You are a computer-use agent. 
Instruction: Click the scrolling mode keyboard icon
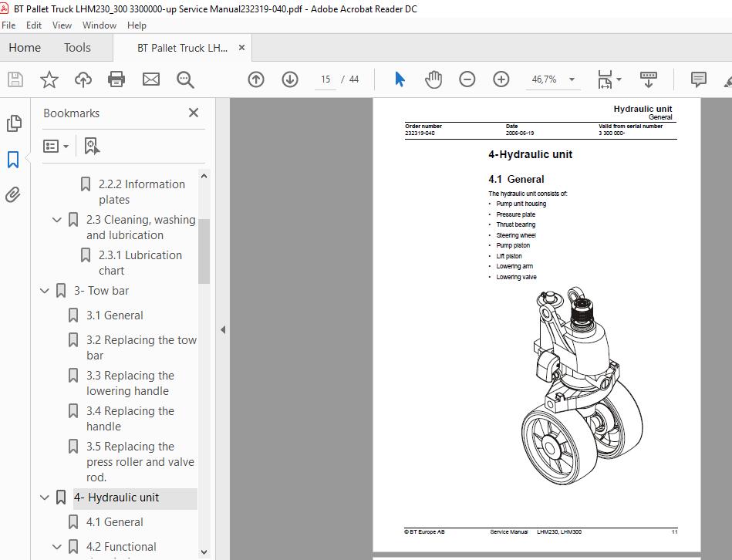pyautogui.click(x=648, y=79)
